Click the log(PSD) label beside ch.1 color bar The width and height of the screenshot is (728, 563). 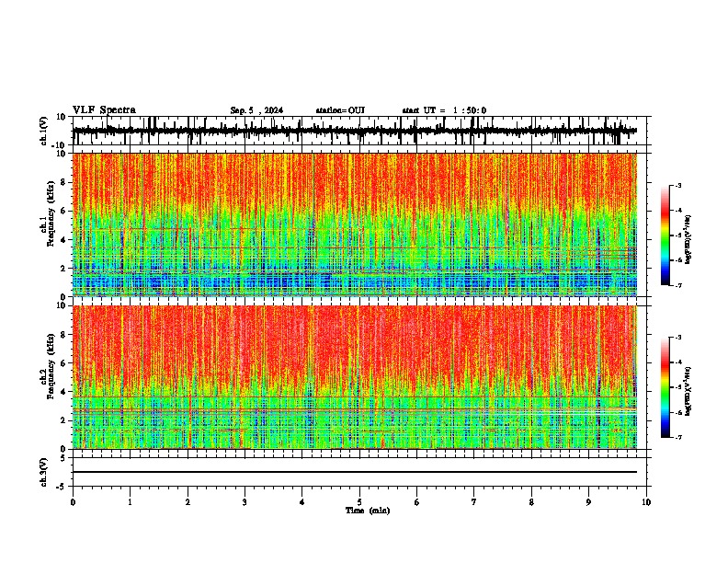click(688, 239)
